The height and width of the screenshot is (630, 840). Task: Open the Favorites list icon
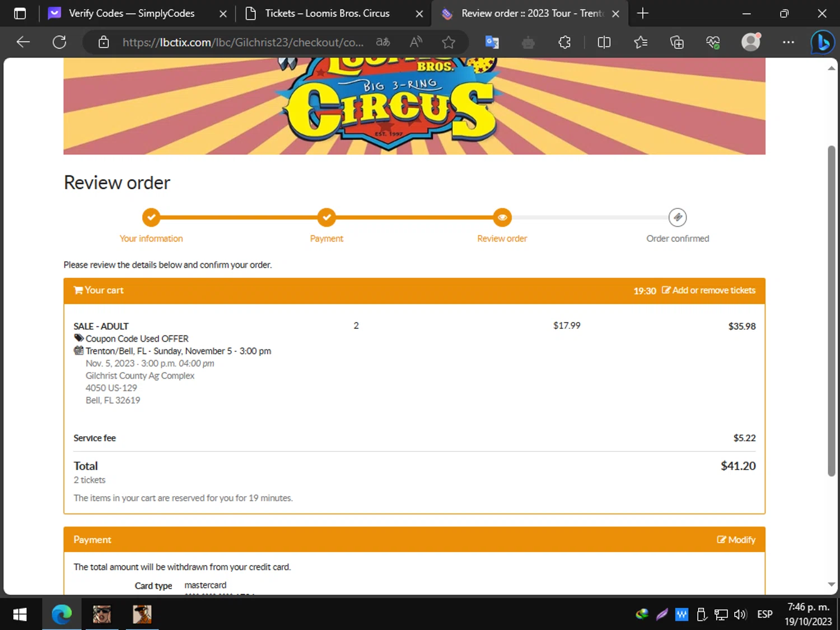641,42
